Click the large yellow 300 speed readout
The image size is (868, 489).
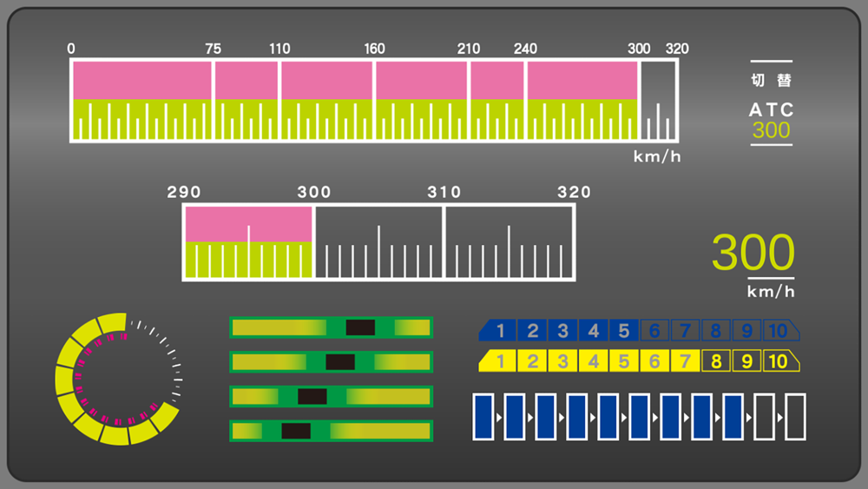coord(753,252)
